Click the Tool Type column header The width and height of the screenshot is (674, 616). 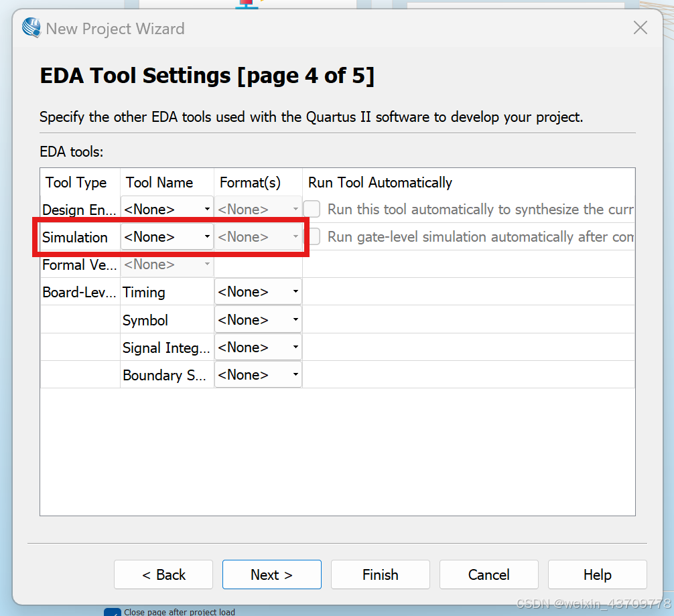coord(80,182)
